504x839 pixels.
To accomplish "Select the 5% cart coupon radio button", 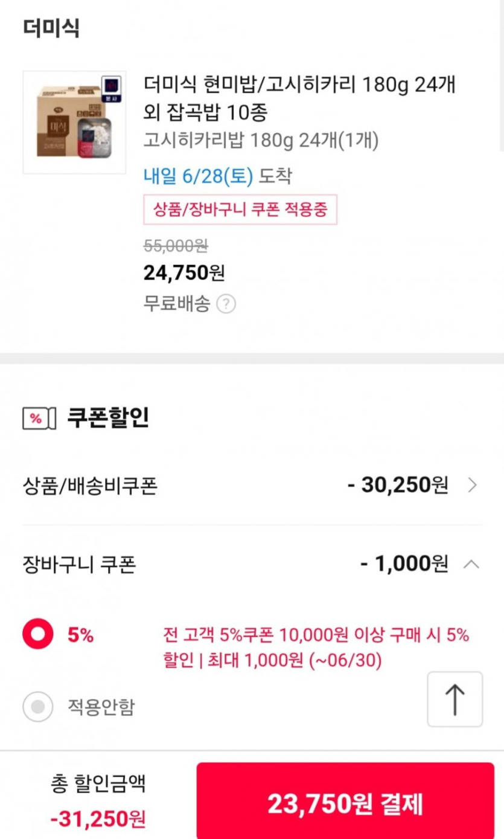I will [x=38, y=635].
